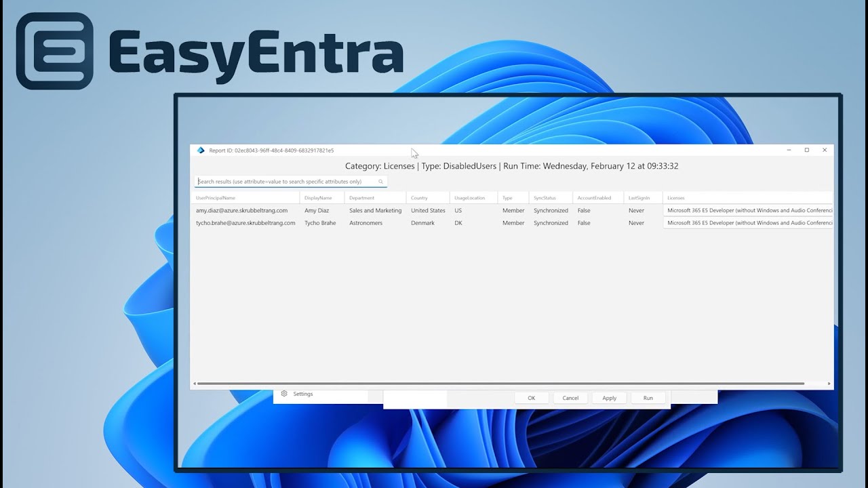Viewport: 868px width, 488px height.
Task: Select tycho.brahe@azure.skrubbeltrang.com cell
Action: (245, 223)
